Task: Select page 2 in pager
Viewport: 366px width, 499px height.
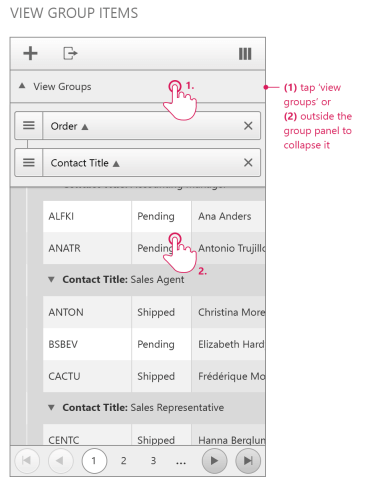Action: pos(124,461)
